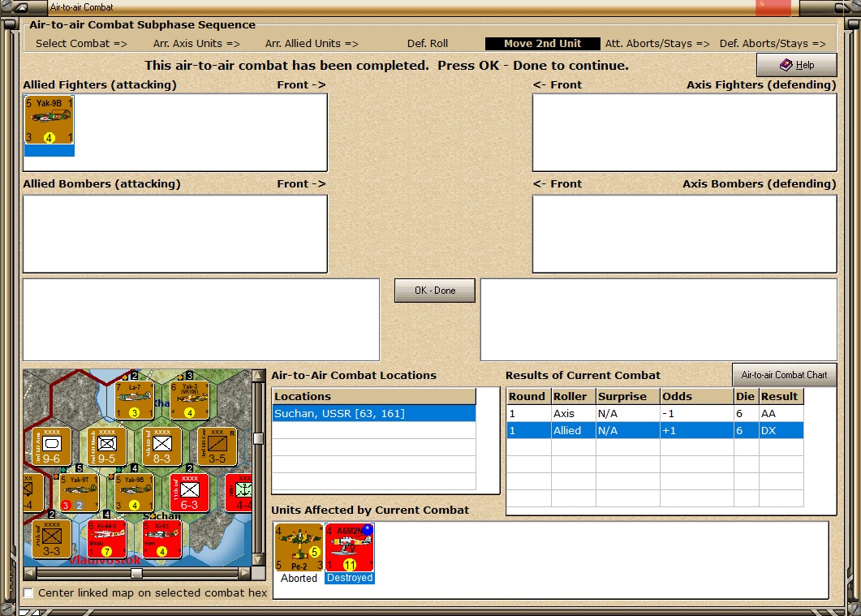Select the 3-3 infantry unit on the map

click(x=52, y=539)
